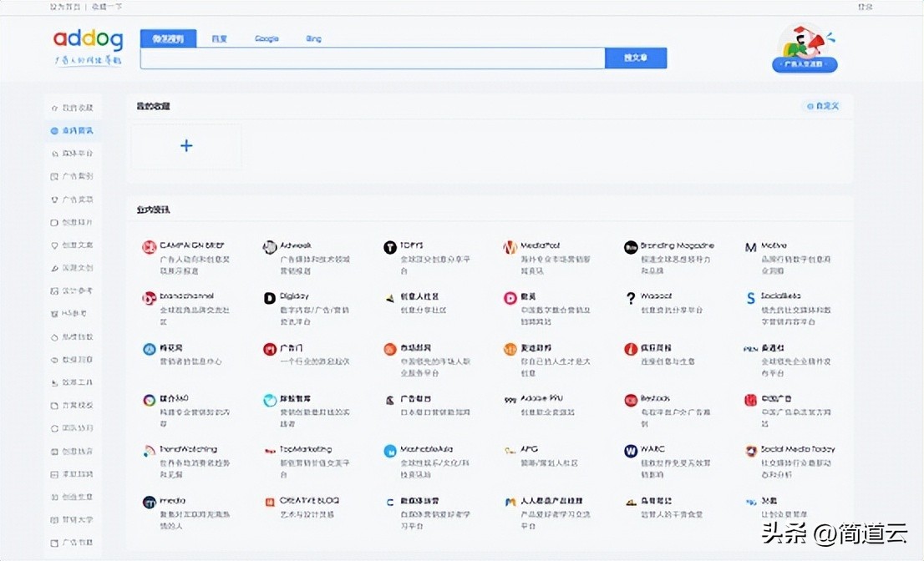Open the Adweek site icon

(270, 247)
